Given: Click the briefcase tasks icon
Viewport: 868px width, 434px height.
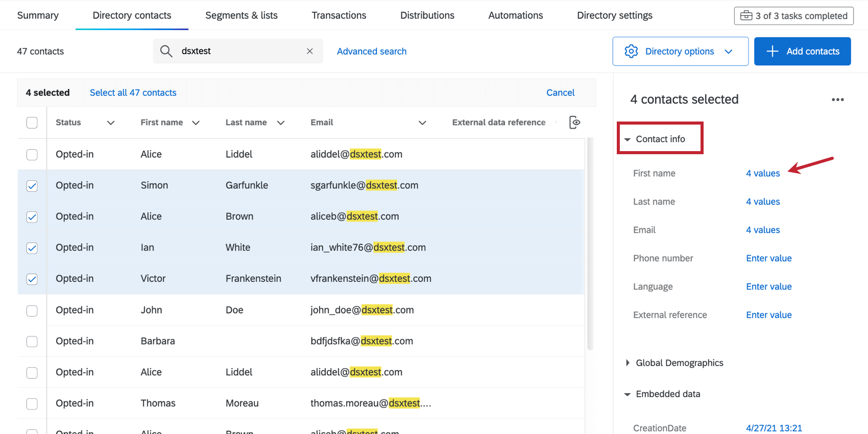Looking at the screenshot, I should click(746, 15).
